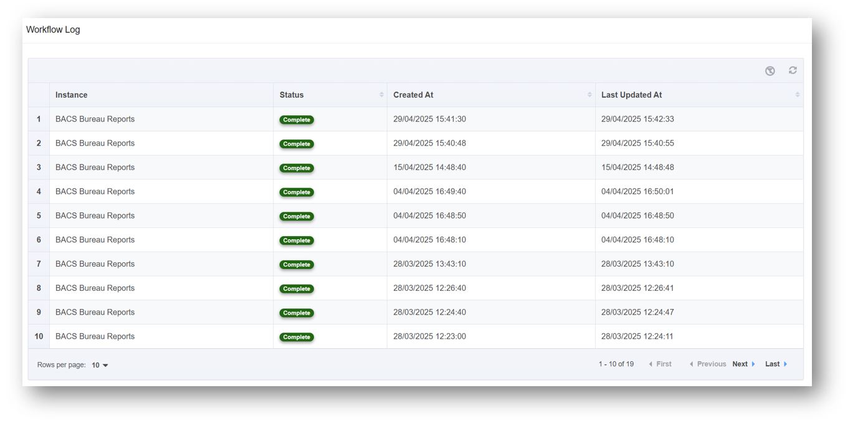Click Complete badge in row 4

pos(297,192)
